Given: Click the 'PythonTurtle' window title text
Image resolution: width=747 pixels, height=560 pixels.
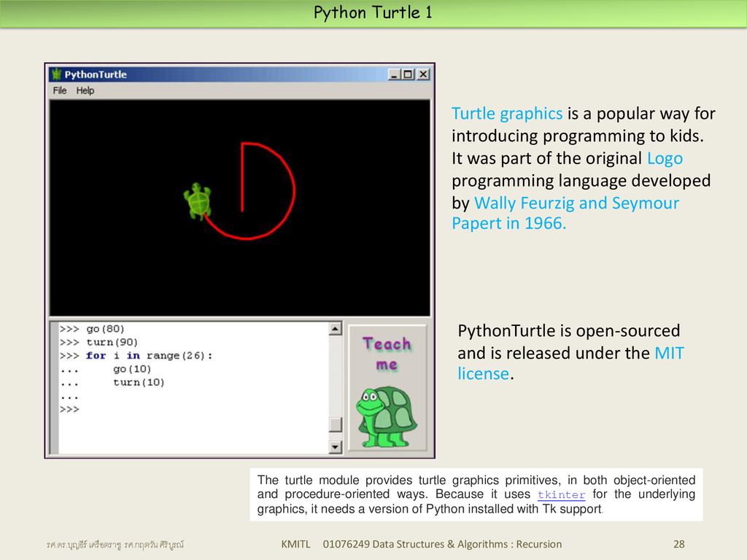Looking at the screenshot, I should pos(96,74).
